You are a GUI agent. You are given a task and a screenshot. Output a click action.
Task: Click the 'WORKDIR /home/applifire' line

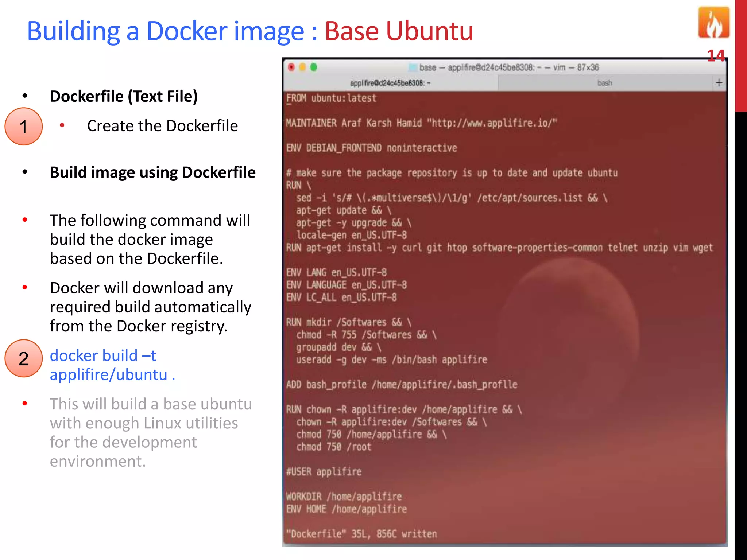click(x=344, y=497)
